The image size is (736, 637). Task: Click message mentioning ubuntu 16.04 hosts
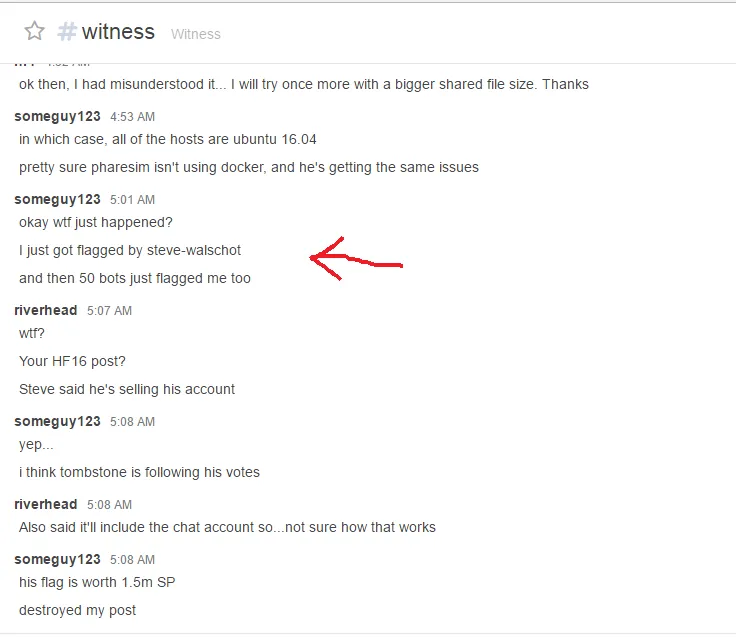tap(168, 139)
